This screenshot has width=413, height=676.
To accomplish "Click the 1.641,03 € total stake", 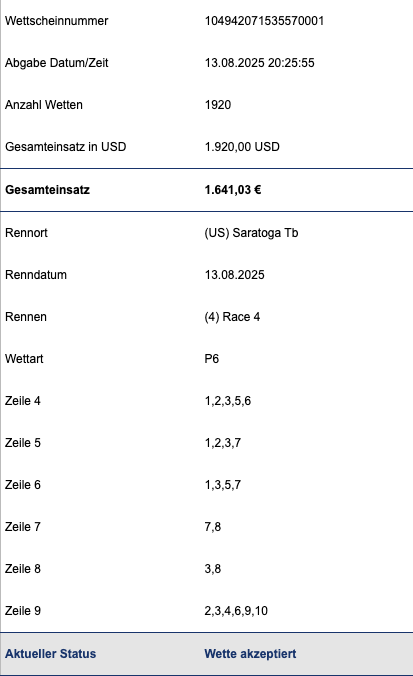I will coord(233,190).
